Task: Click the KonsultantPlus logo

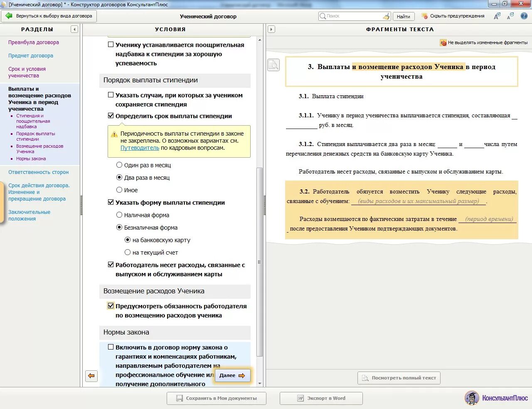Action: [x=497, y=398]
